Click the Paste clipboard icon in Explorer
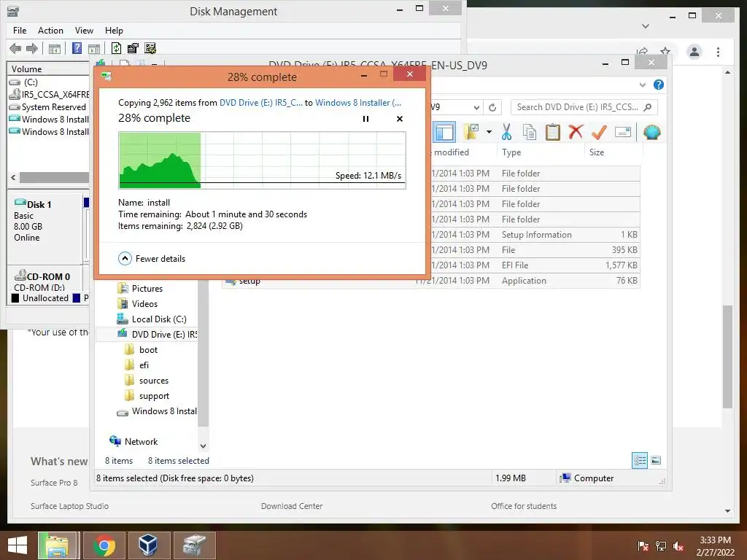This screenshot has height=560, width=747. point(553,132)
